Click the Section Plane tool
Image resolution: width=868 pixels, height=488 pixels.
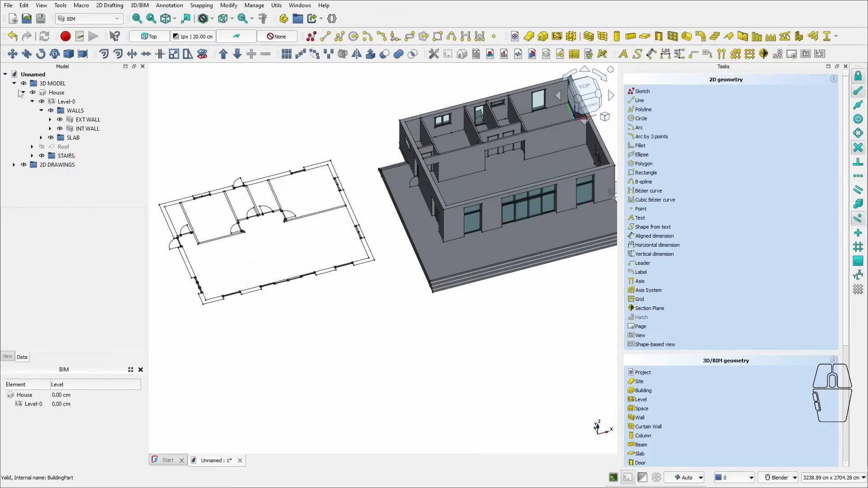(x=649, y=308)
